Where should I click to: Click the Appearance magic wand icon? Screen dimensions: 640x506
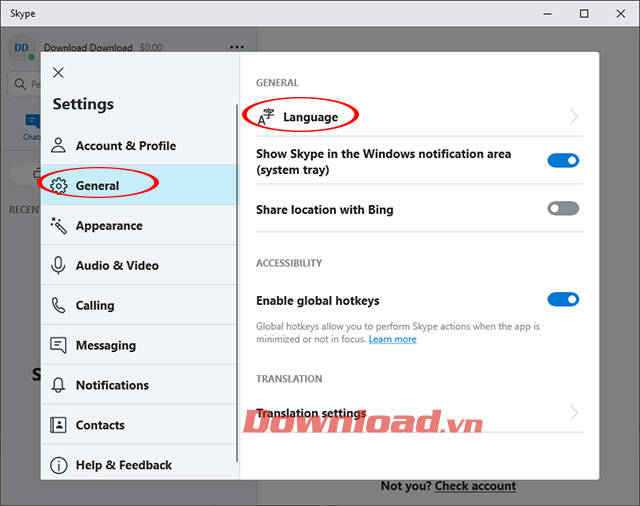click(58, 226)
